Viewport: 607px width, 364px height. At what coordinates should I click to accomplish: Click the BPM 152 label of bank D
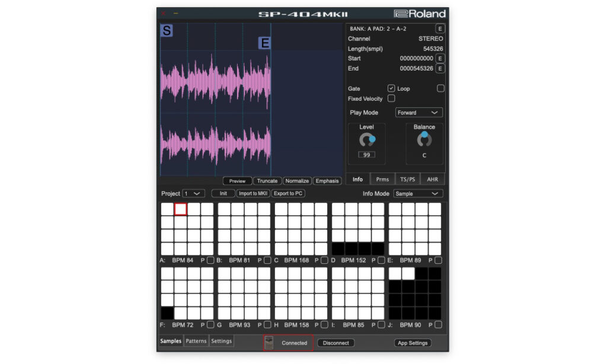[x=353, y=260]
